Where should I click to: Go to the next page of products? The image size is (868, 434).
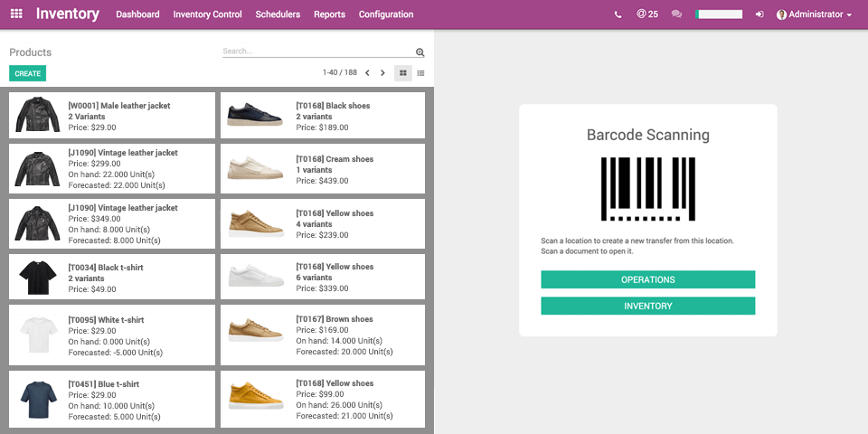click(382, 73)
